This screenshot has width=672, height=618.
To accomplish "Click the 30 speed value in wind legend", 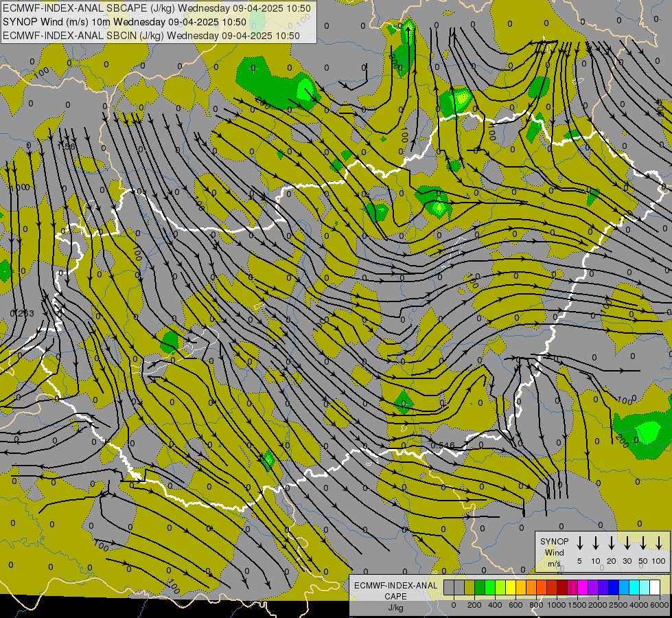I will 627,561.
